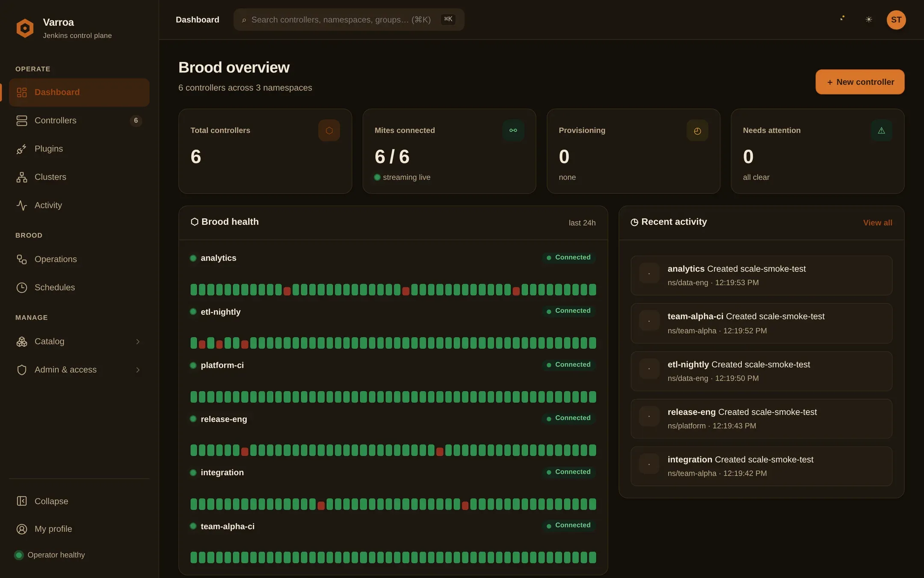Open the Operations menu item
Screen dimensions: 924x578
pyautogui.click(x=79, y=259)
